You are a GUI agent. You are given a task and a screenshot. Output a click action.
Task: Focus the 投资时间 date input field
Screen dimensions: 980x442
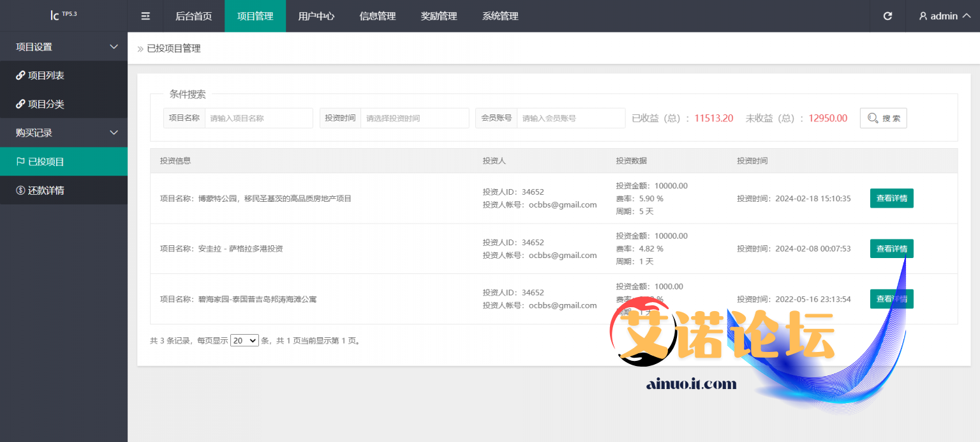(415, 118)
